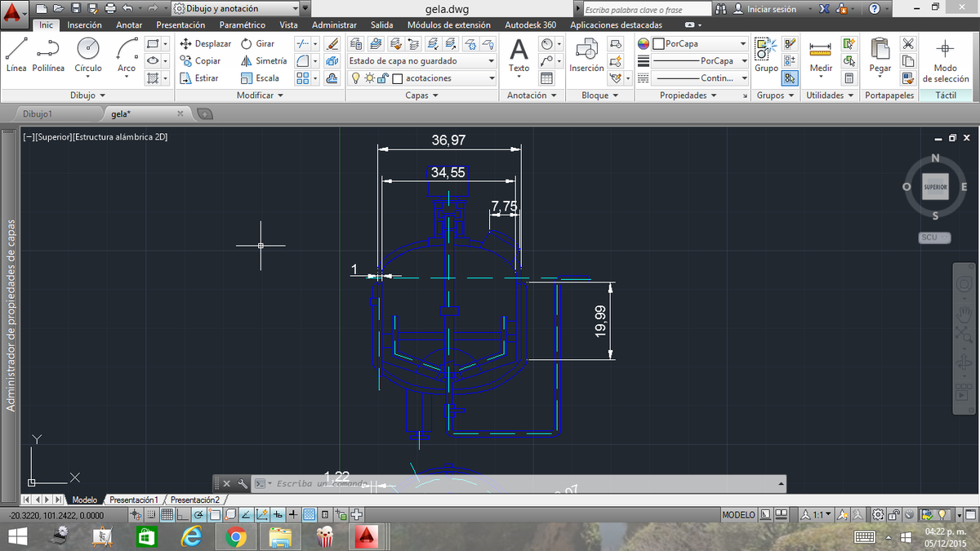Viewport: 980px width, 551px height.
Task: Expand the Dibujo panel
Action: point(88,96)
